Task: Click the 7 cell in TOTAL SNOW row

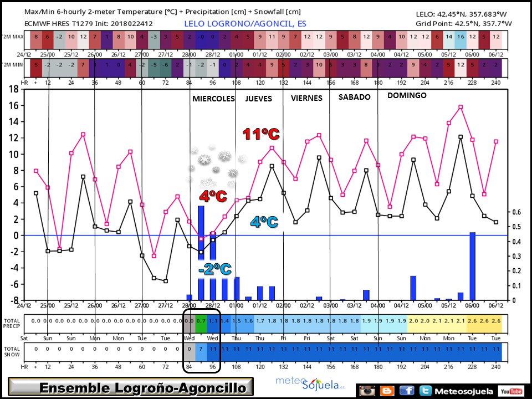Action: click(201, 351)
